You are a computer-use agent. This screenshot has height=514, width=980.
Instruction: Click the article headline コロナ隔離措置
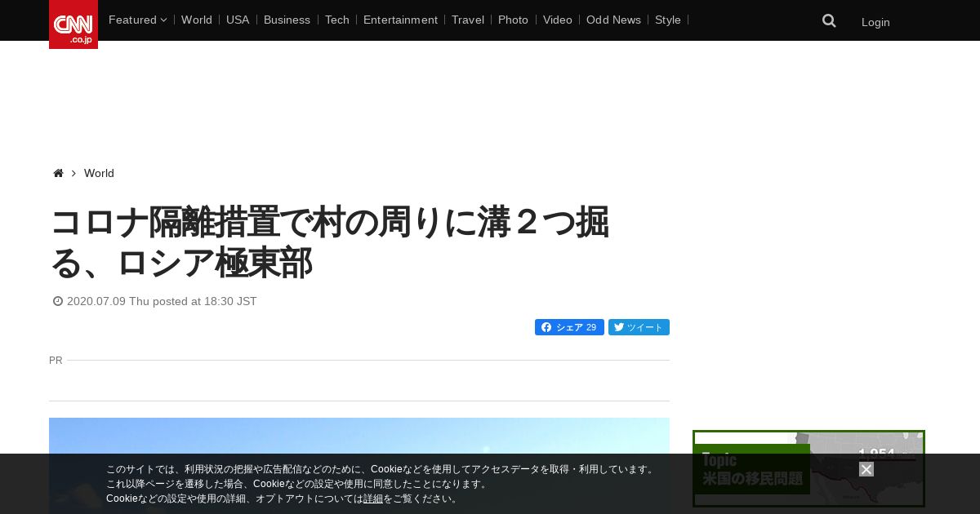330,243
